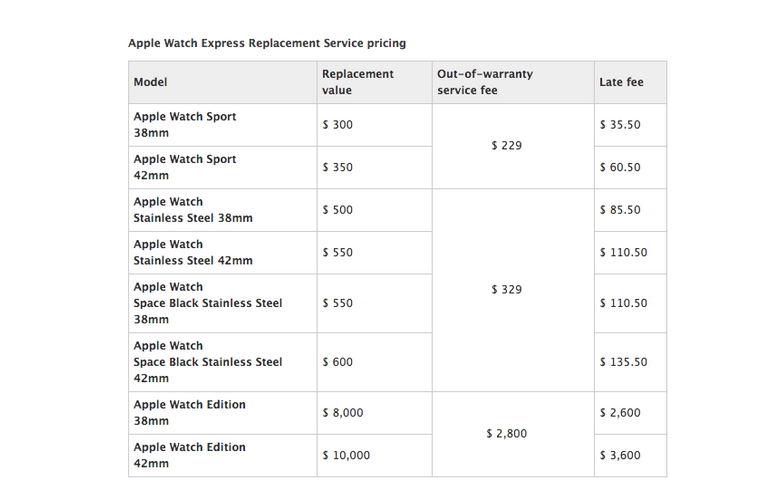The image size is (780, 500).
Task: Click the '$ 60.50' late fee
Action: point(620,168)
